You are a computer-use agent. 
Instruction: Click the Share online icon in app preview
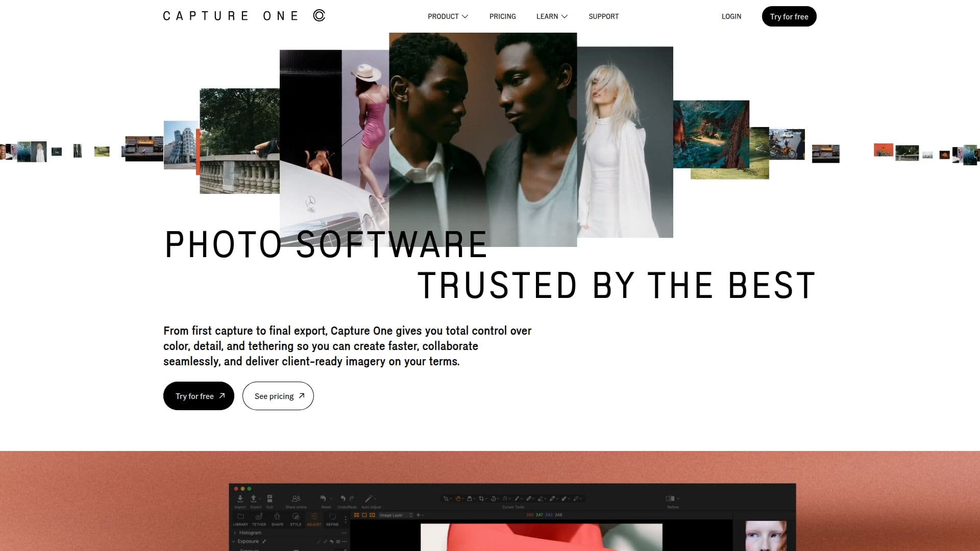296,498
